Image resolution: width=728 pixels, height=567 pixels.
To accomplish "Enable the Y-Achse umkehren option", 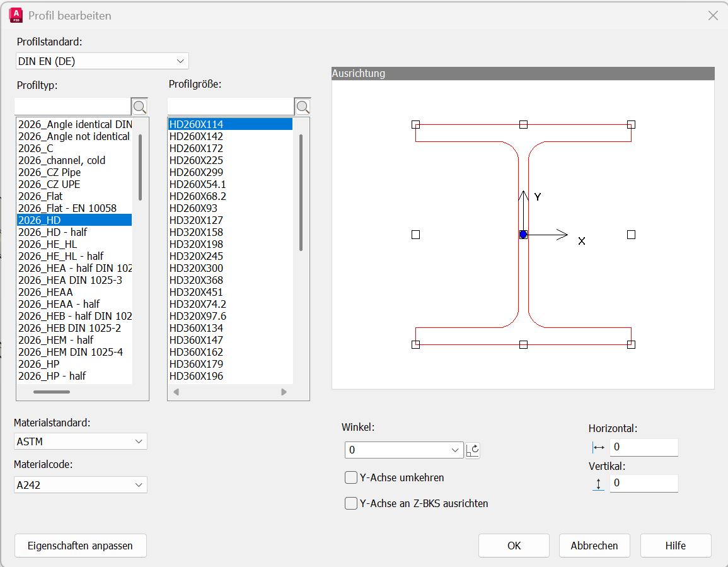I will pos(351,477).
